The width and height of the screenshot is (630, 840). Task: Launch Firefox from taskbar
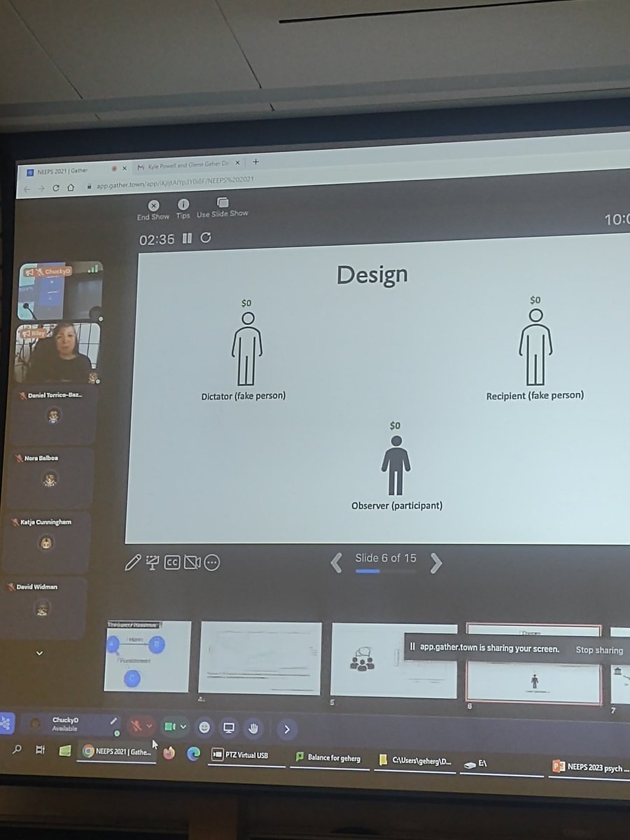(x=169, y=753)
